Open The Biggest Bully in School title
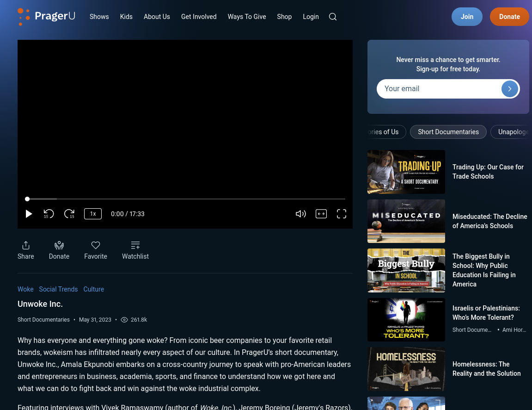This screenshot has width=532, height=410. click(484, 270)
